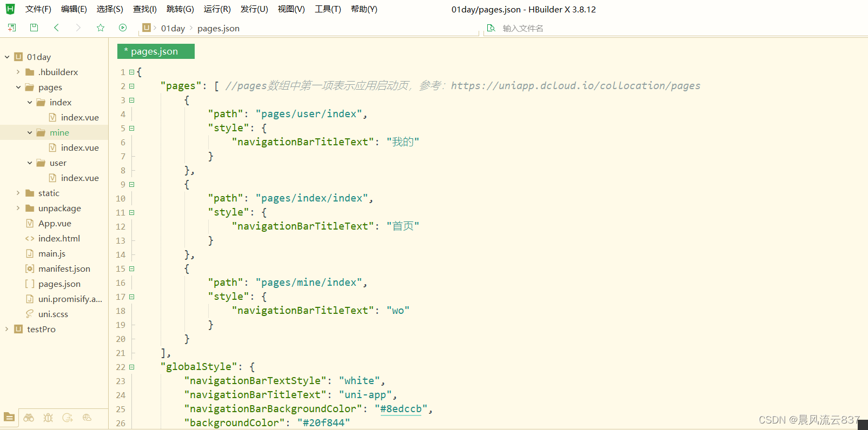The image size is (868, 430).
Task: Open the search binoculars panel icon
Action: tap(29, 418)
